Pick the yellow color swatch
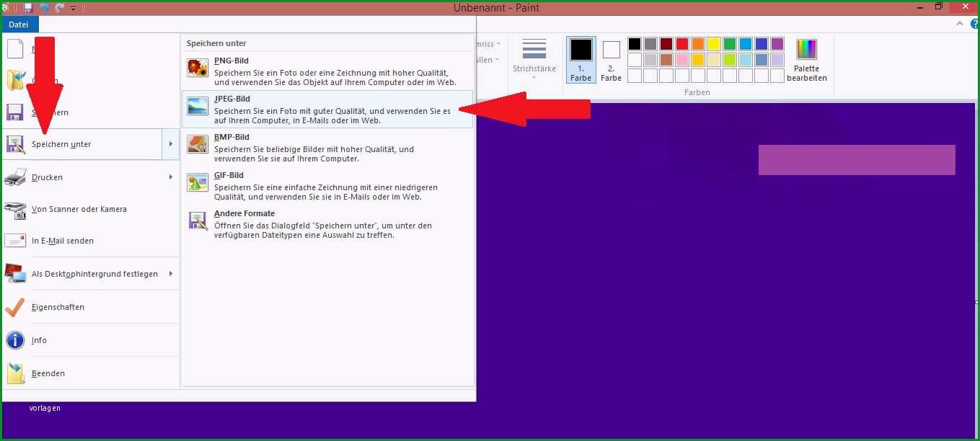 coord(714,44)
